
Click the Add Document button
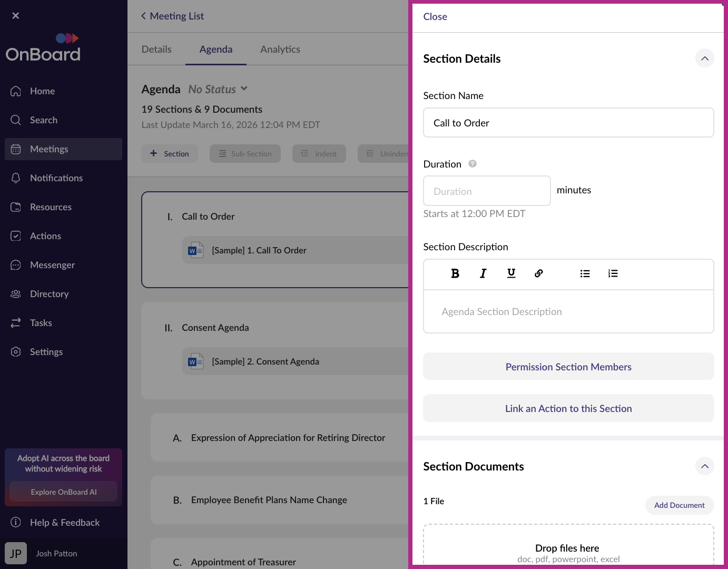[679, 505]
